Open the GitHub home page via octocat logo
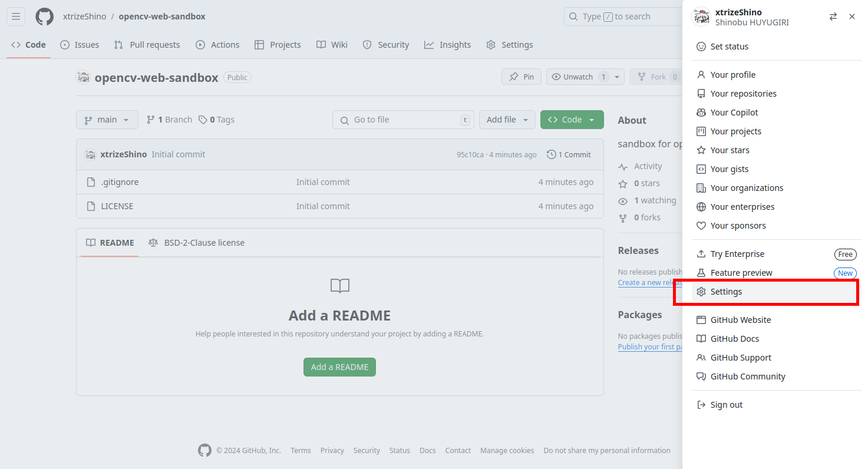This screenshot has width=868, height=469. (x=44, y=16)
